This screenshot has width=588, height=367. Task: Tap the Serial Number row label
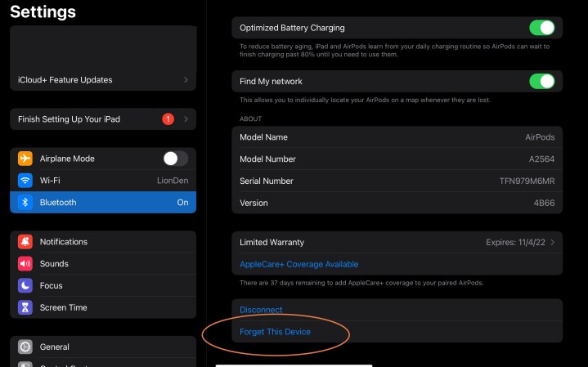coord(267,181)
